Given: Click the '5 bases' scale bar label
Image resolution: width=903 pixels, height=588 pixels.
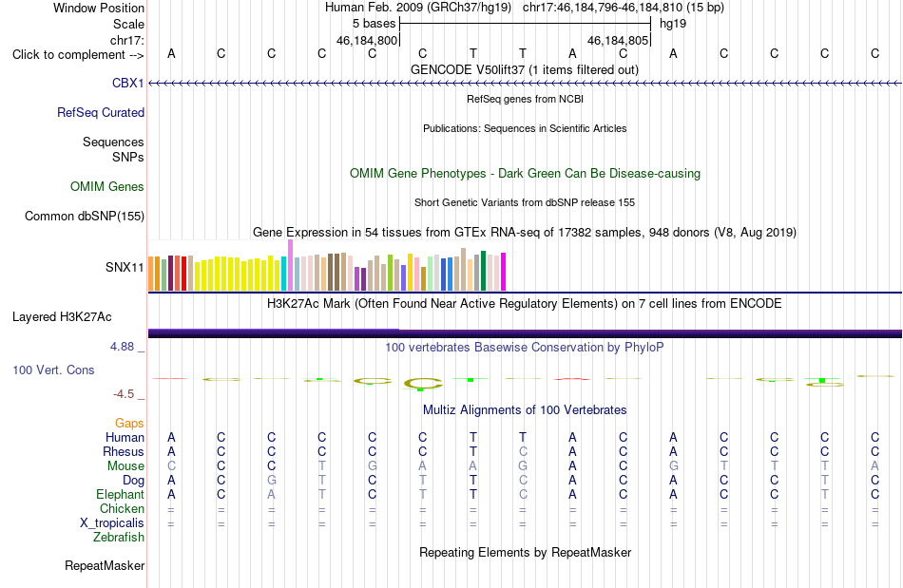Looking at the screenshot, I should [374, 24].
